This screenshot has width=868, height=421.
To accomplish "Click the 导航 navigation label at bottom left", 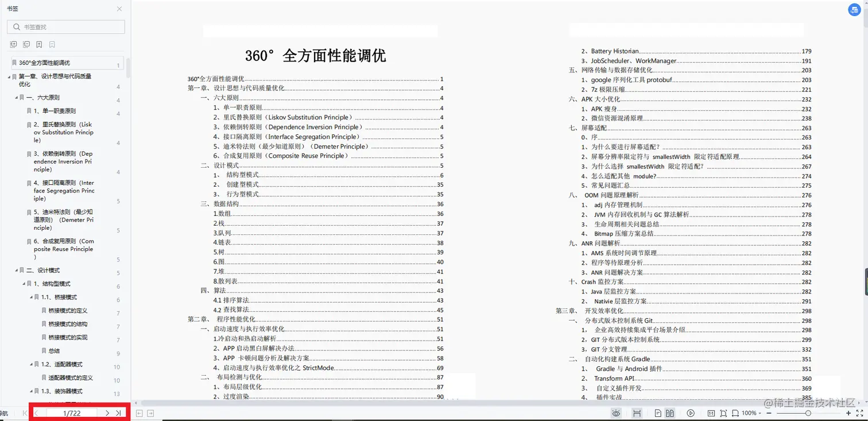I will pyautogui.click(x=4, y=413).
